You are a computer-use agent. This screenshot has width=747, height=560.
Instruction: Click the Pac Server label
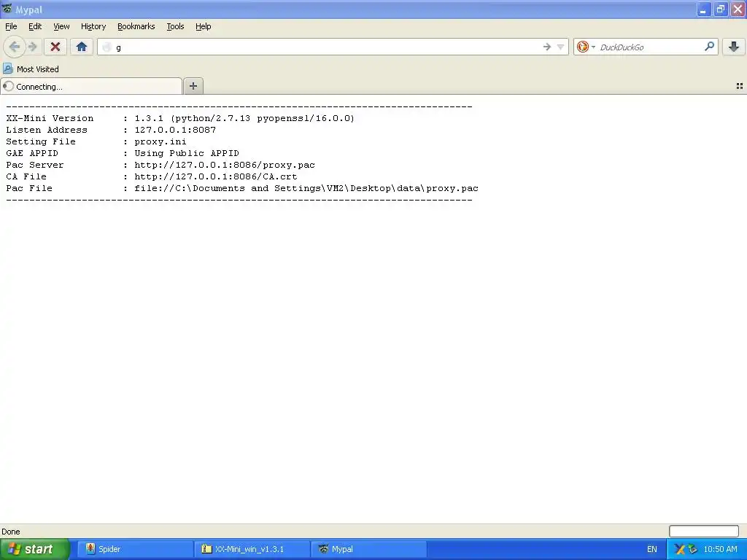35,165
